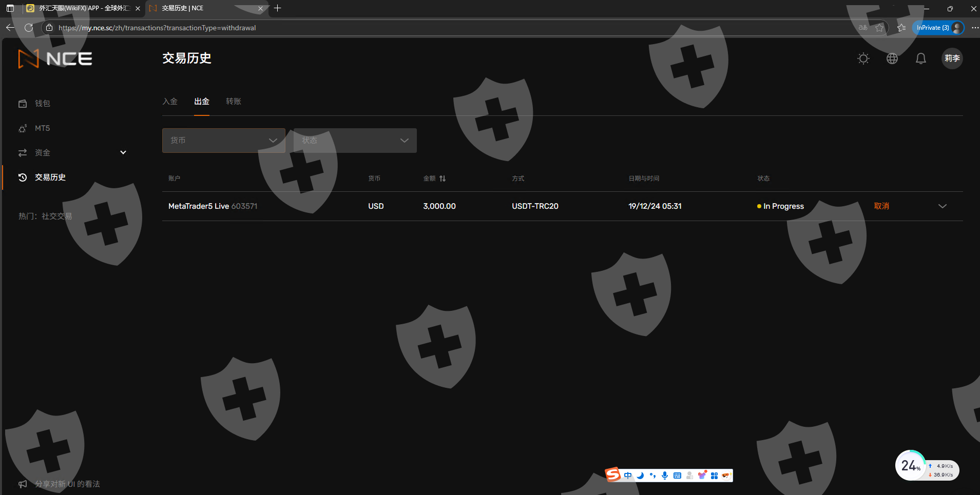
Task: Expand the withdrawal row details chevron
Action: click(943, 206)
